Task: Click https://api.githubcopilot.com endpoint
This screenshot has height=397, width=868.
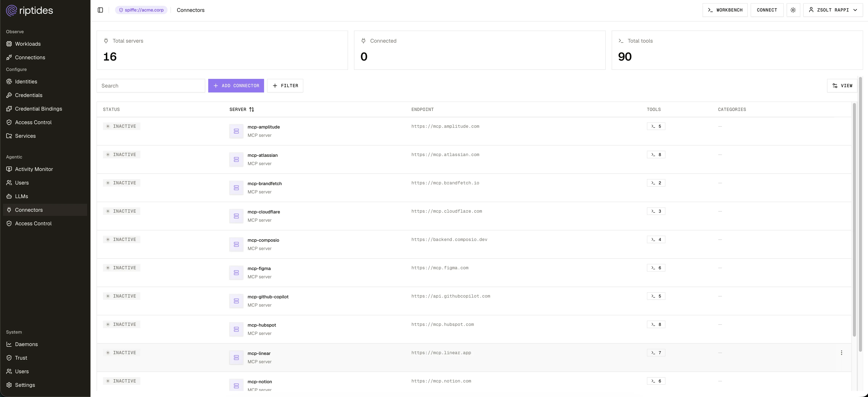Action: click(451, 296)
